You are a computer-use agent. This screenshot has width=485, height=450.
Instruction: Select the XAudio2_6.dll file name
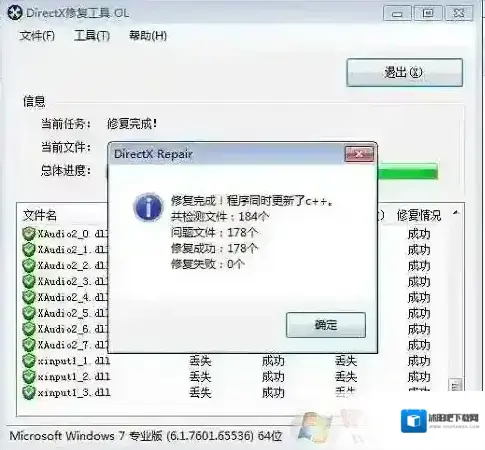click(x=73, y=329)
